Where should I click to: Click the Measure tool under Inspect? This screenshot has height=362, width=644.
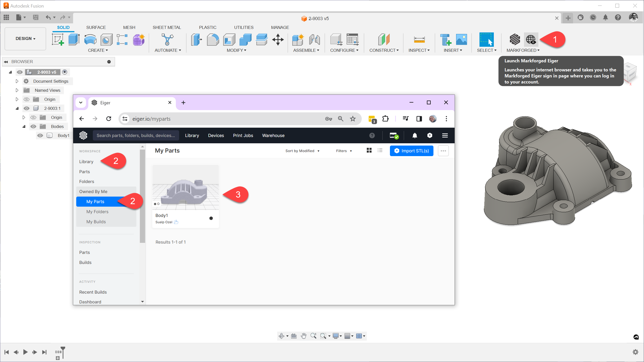419,39
